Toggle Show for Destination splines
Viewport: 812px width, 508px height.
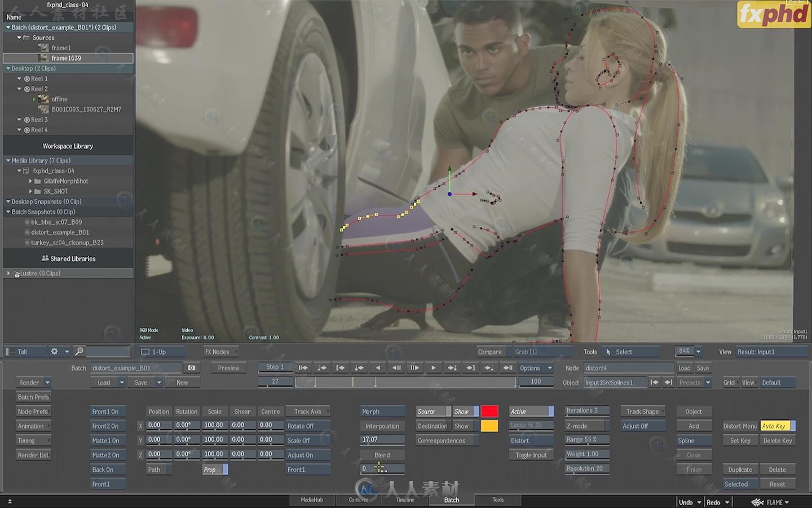pyautogui.click(x=466, y=426)
